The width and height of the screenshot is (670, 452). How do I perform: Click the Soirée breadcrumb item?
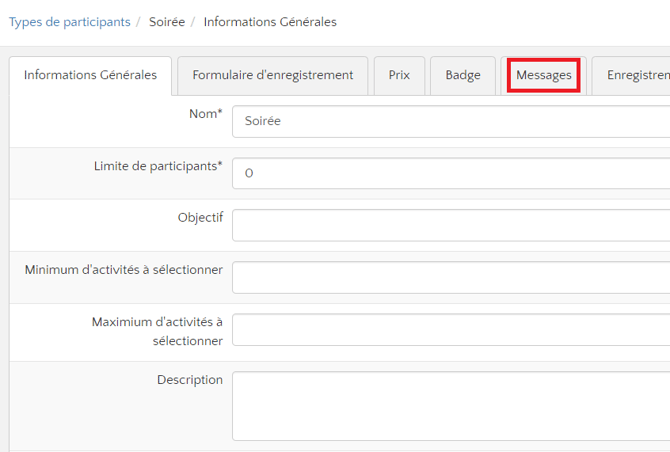pyautogui.click(x=166, y=21)
